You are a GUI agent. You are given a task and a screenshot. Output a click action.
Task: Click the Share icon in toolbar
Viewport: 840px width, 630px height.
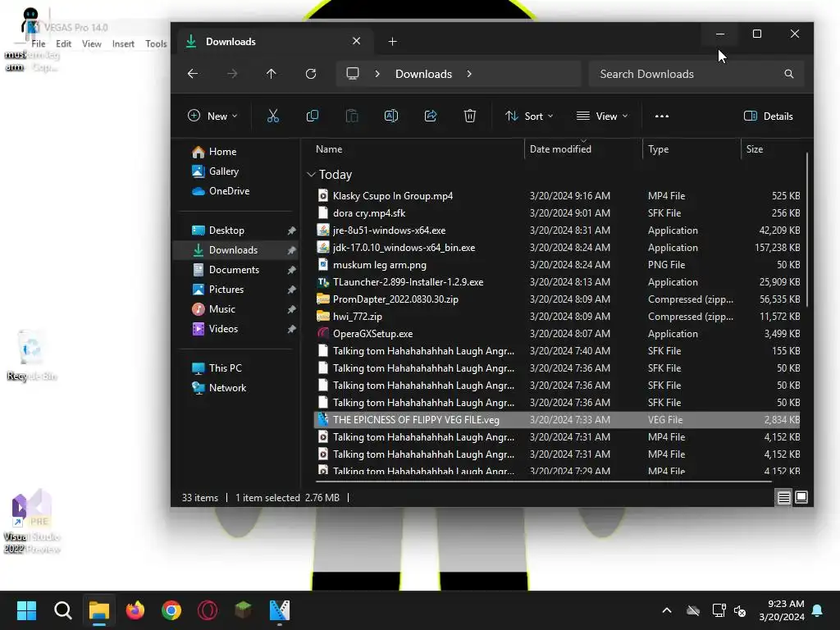[x=431, y=116]
